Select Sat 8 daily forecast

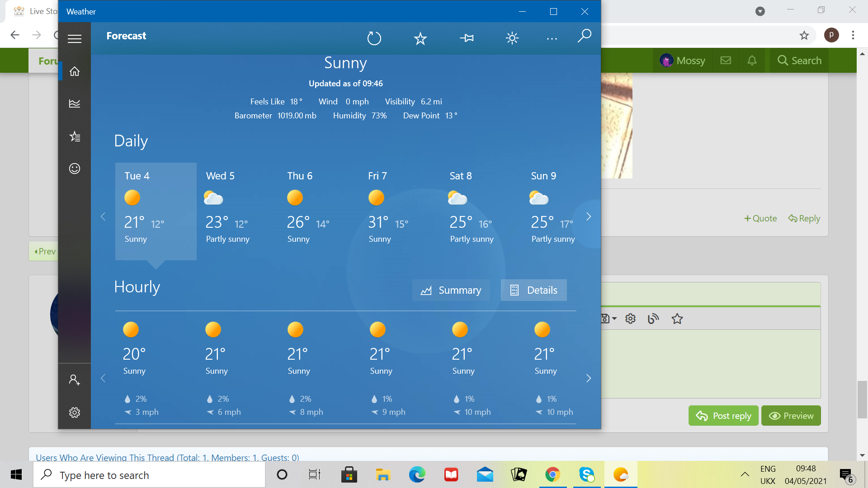tap(481, 211)
